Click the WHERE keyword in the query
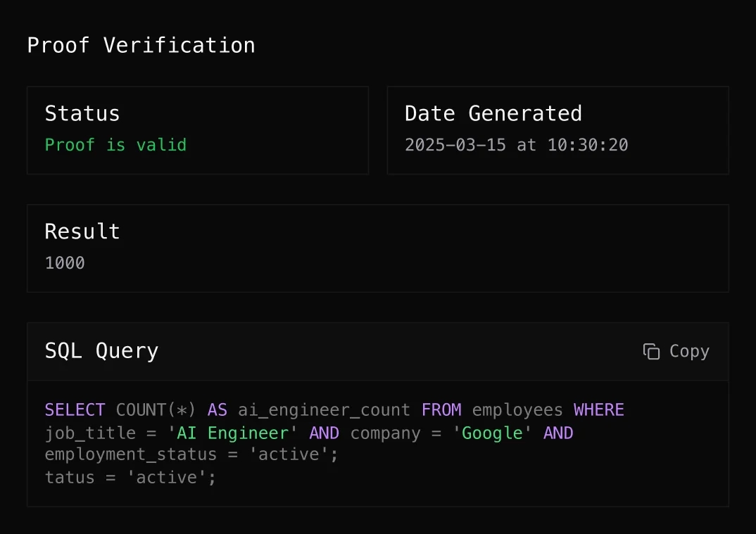 598,410
